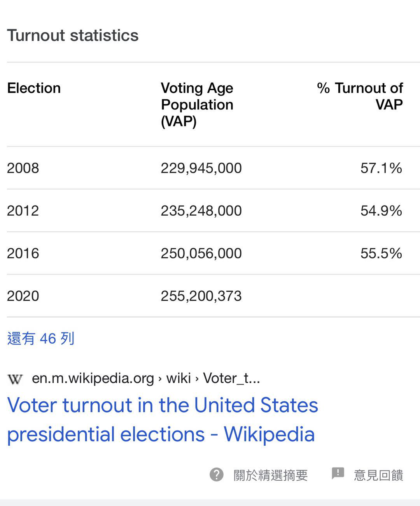Click the 255,200,373 population value
Viewport: 420px width, 506px height.
point(201,296)
